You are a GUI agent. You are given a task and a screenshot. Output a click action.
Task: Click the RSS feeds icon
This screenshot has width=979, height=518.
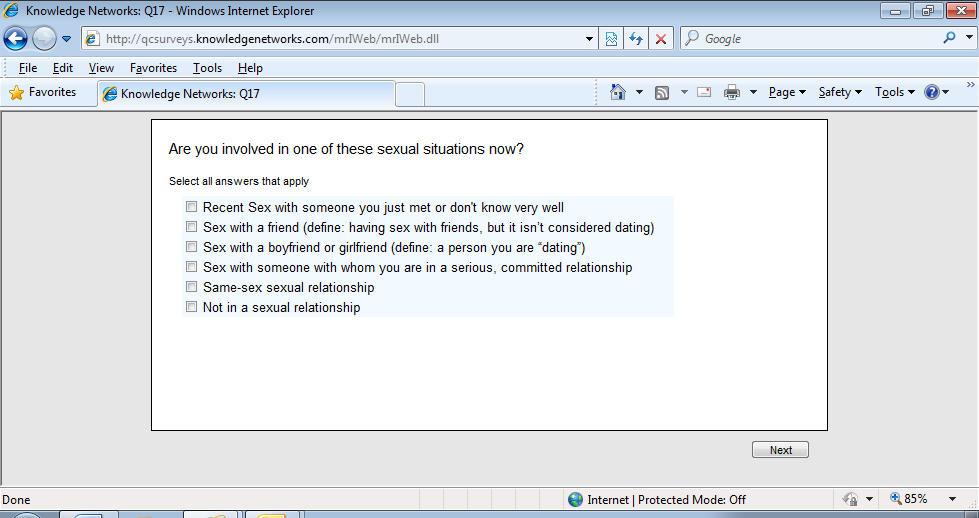click(x=662, y=93)
